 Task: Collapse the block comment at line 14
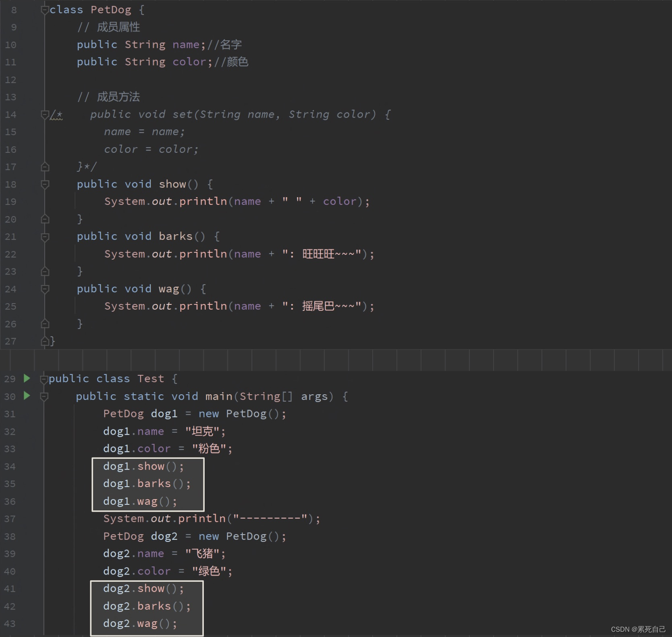pyautogui.click(x=45, y=115)
